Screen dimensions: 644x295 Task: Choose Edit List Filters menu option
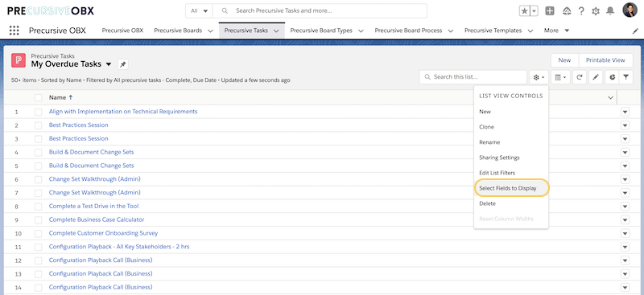511,173
